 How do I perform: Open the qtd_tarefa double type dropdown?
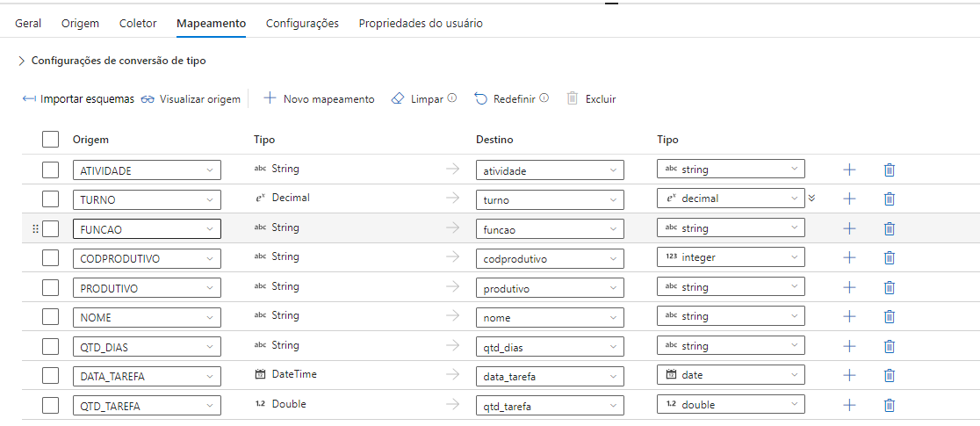(731, 404)
